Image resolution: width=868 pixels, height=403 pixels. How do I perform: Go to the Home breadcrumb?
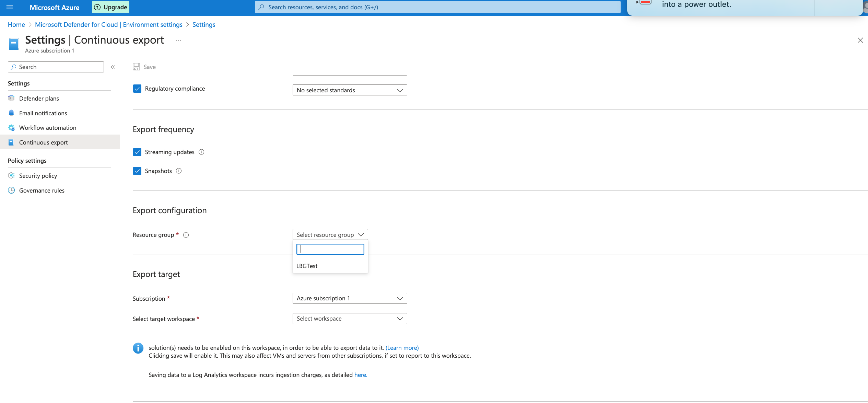16,25
